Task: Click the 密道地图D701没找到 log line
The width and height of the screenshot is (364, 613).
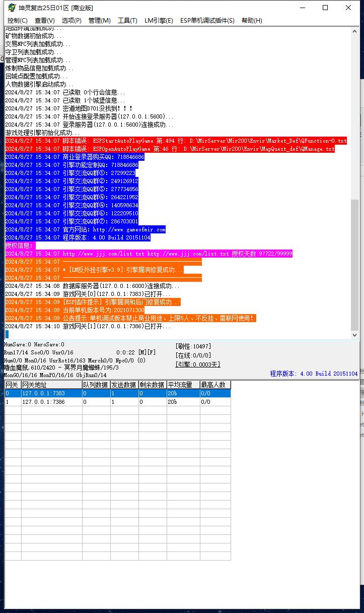Action: (x=69, y=108)
